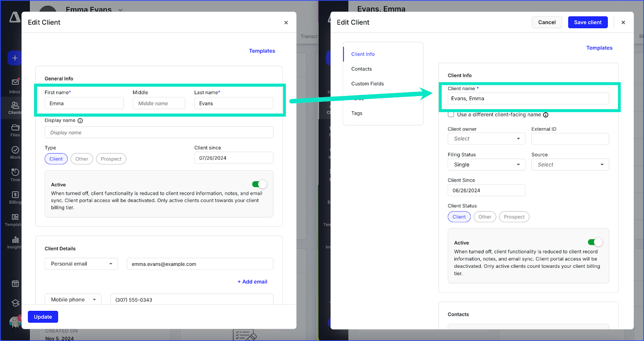Go to the Custom Fields section

coord(367,84)
